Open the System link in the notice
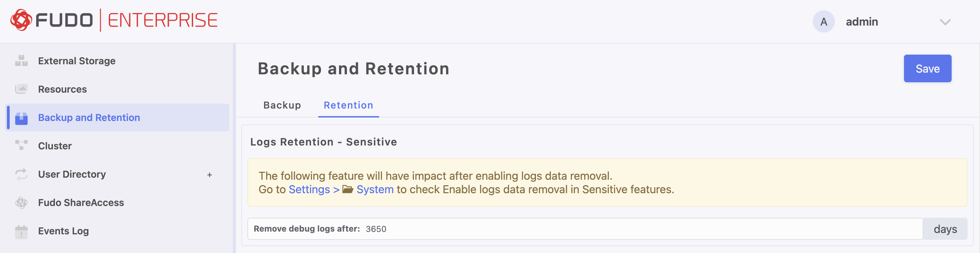The width and height of the screenshot is (980, 253). pyautogui.click(x=375, y=189)
